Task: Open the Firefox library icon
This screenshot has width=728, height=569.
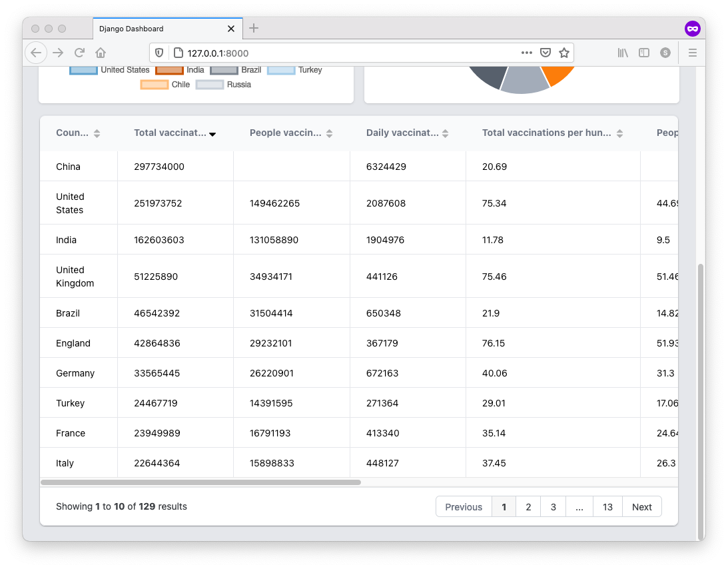Action: [623, 53]
